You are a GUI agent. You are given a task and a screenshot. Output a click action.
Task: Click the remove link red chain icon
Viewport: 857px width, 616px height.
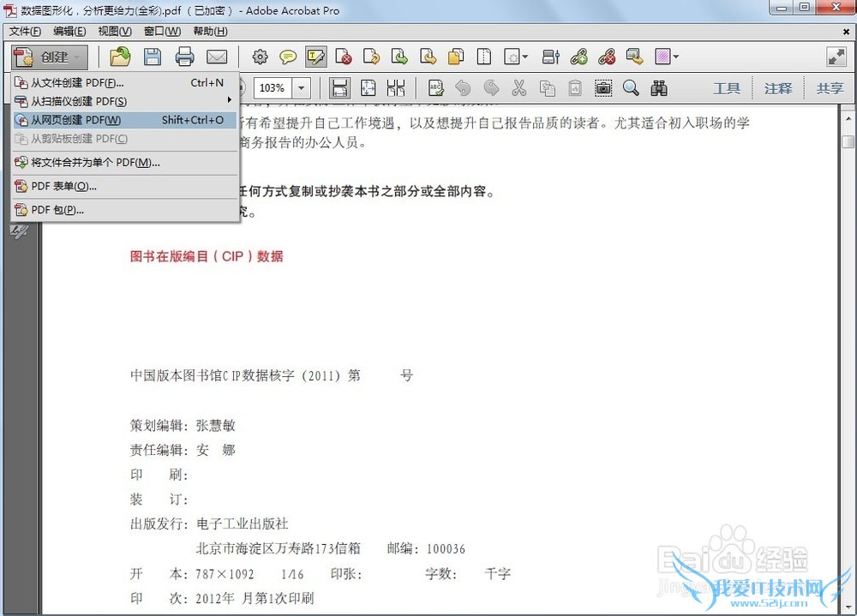coord(607,57)
